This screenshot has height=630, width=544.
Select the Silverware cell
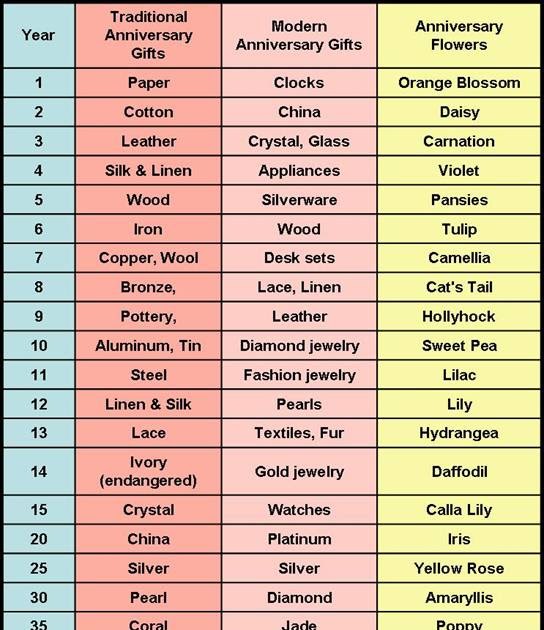coord(299,200)
